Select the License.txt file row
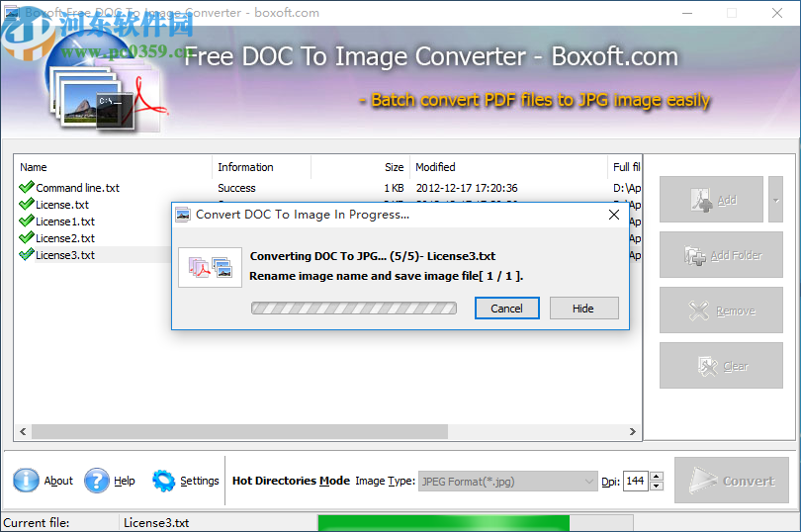Image resolution: width=801 pixels, height=532 pixels. point(94,205)
